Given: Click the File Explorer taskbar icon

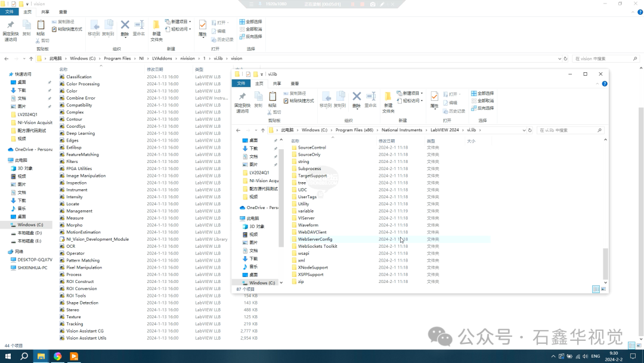Looking at the screenshot, I should [41, 356].
